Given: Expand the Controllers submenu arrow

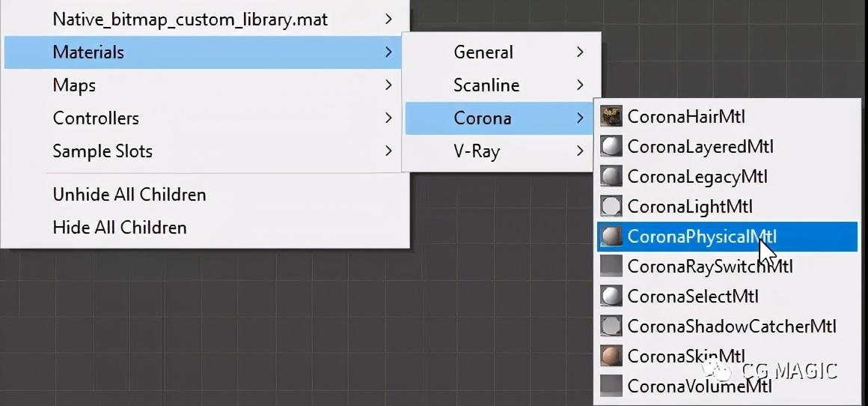Looking at the screenshot, I should pyautogui.click(x=388, y=118).
